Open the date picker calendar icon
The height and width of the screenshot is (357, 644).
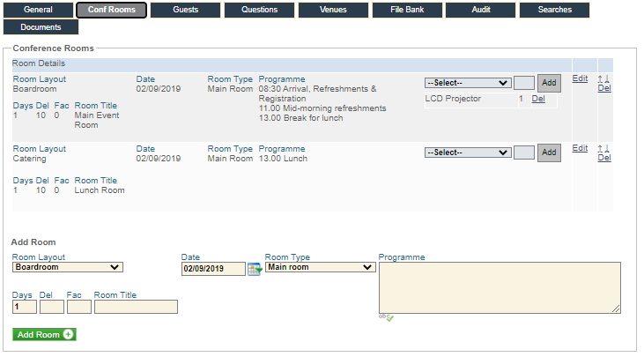(255, 269)
